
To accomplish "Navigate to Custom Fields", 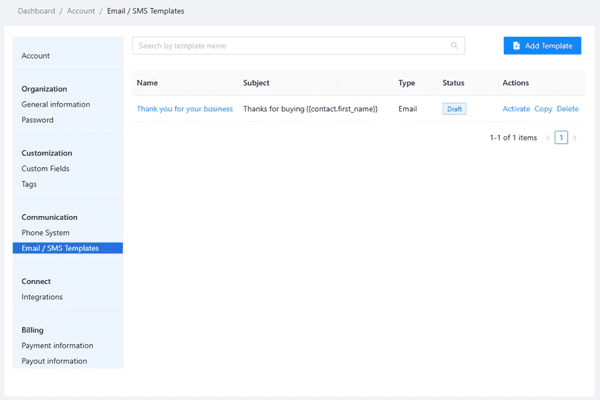I will coord(46,169).
